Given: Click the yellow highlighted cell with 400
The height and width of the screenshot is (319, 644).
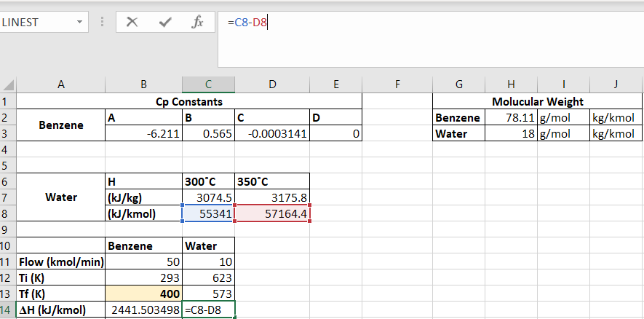Looking at the screenshot, I should [143, 294].
